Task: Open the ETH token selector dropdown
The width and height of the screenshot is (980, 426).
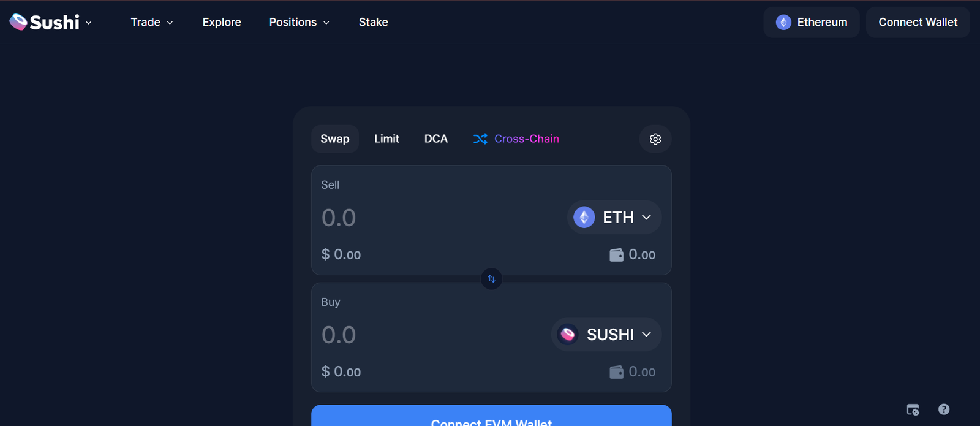Action: 614,218
